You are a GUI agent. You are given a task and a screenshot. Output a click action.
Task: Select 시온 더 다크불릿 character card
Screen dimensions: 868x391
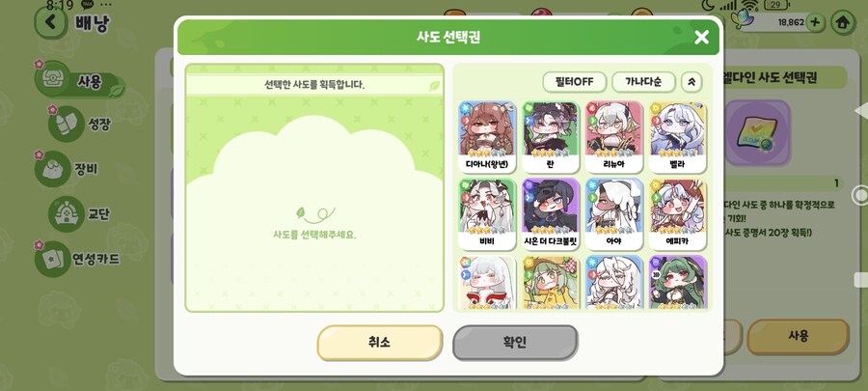[x=551, y=214]
